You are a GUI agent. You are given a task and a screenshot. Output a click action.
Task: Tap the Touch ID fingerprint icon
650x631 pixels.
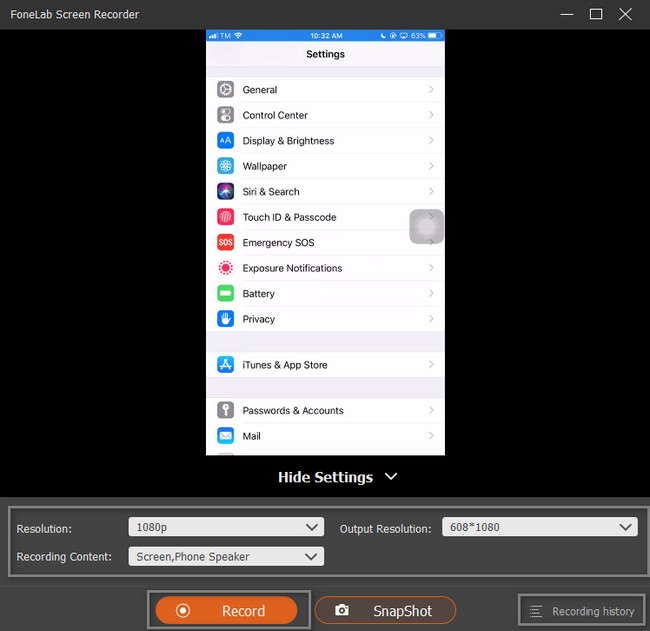click(x=226, y=217)
